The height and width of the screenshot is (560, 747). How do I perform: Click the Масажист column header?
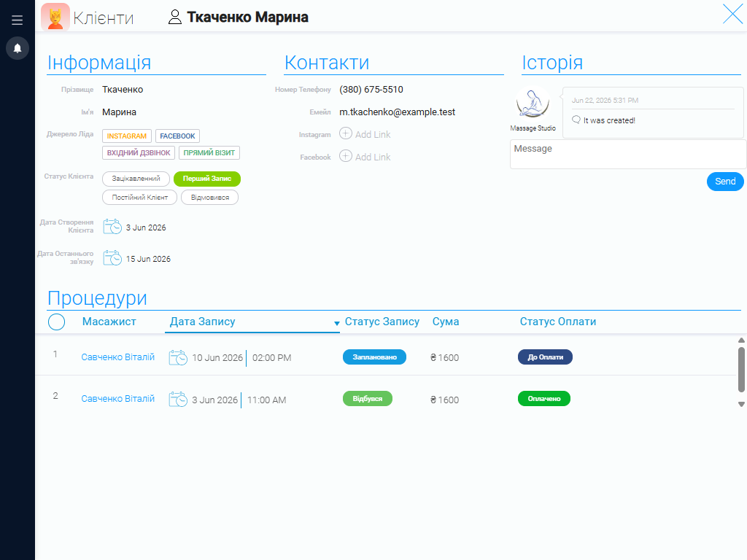(109, 322)
